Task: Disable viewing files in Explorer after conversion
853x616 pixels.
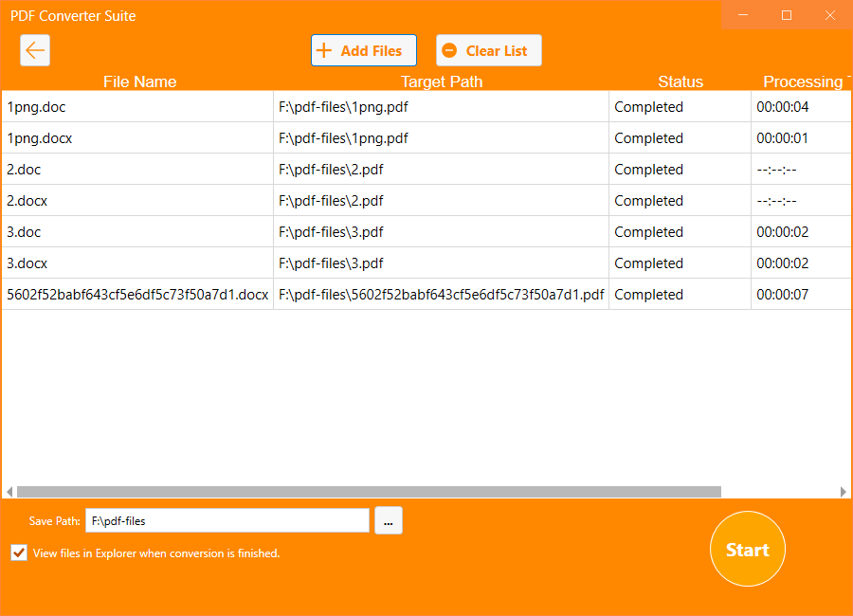Action: pos(18,553)
